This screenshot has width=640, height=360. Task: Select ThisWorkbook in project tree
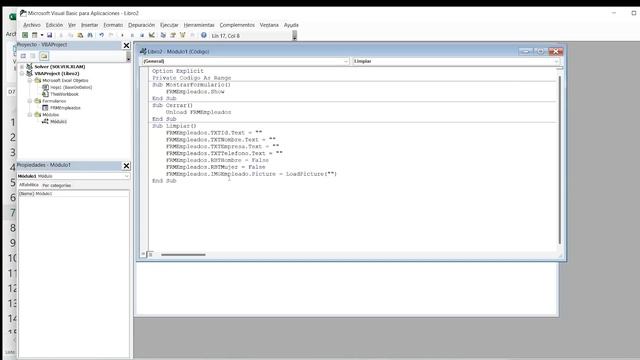tap(64, 94)
